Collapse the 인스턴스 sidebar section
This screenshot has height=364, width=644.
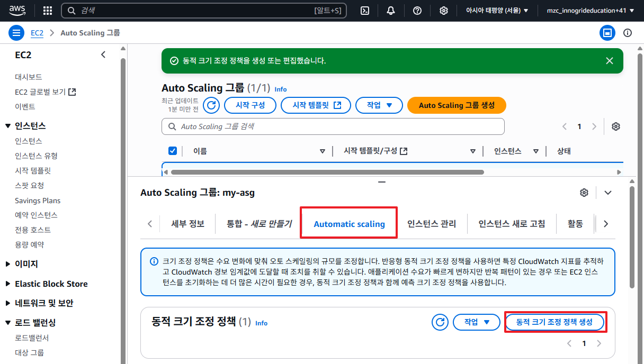(x=8, y=126)
